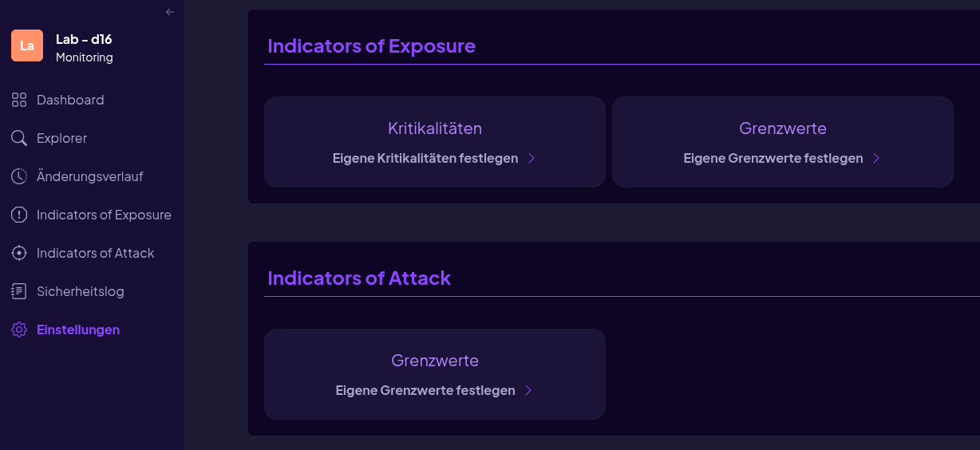Image resolution: width=980 pixels, height=450 pixels.
Task: Click the Indicators of Attack crosshair icon
Action: tap(19, 253)
